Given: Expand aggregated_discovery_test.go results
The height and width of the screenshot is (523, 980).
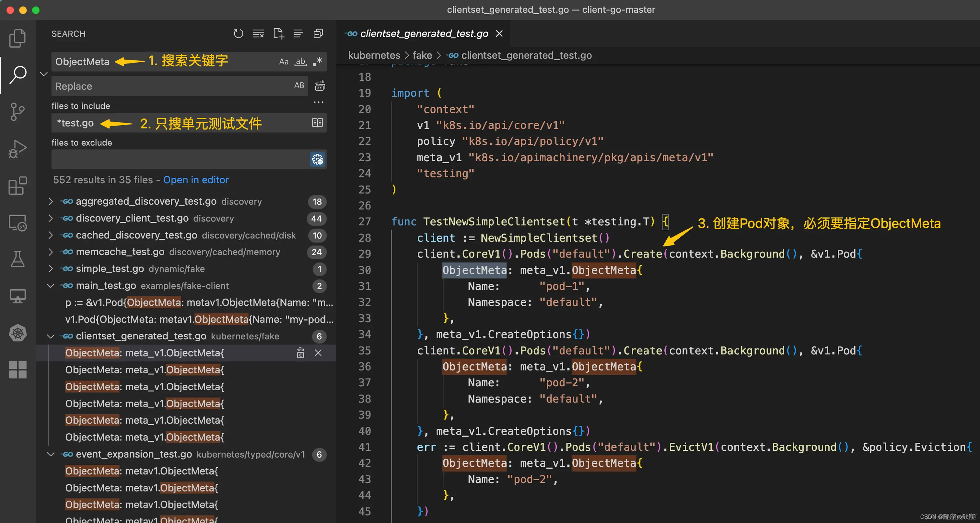Looking at the screenshot, I should (x=50, y=201).
